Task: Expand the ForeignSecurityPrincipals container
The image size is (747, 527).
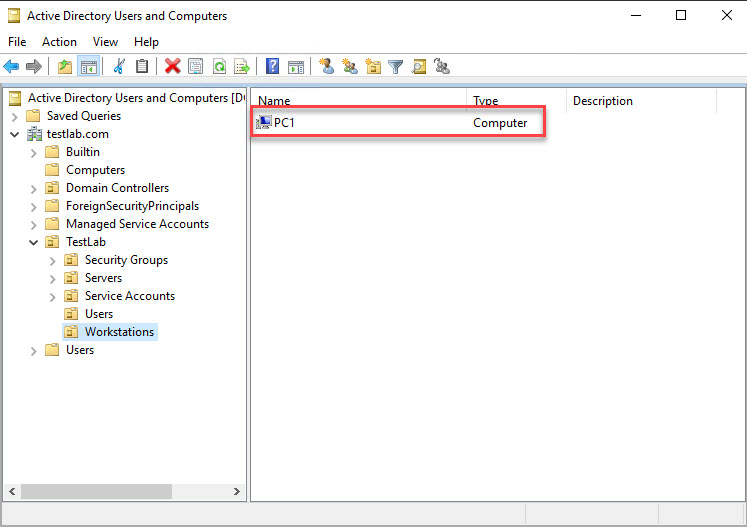Action: point(33,207)
